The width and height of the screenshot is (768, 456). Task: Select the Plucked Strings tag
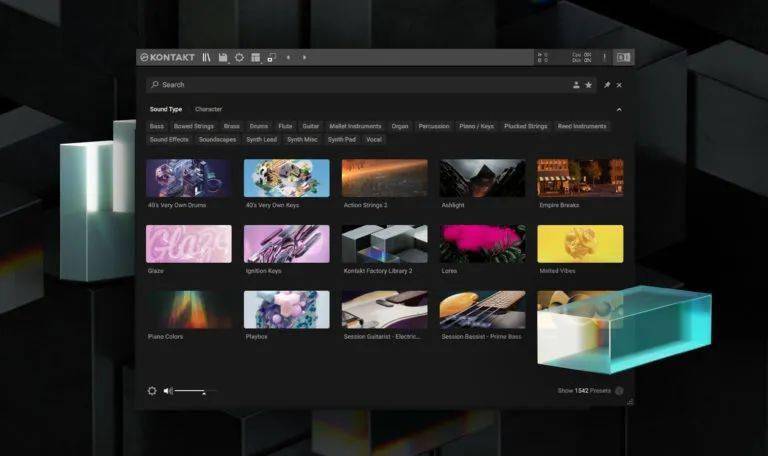(x=526, y=126)
